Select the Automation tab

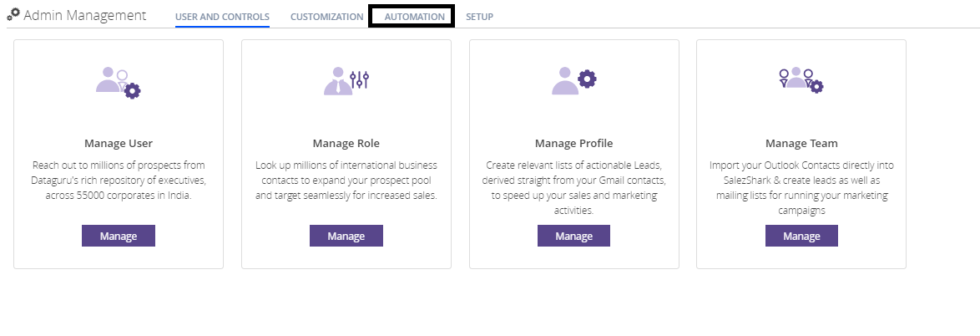[415, 17]
